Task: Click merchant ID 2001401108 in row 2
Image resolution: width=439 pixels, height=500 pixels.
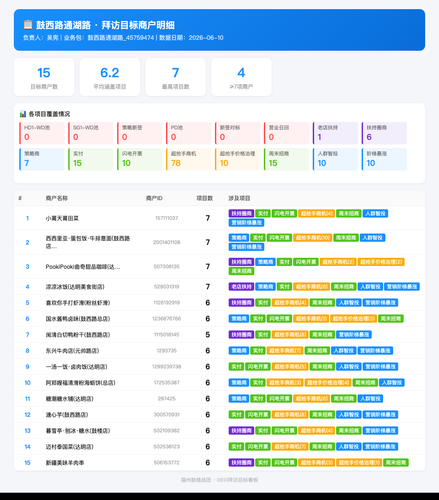Action: (x=167, y=242)
